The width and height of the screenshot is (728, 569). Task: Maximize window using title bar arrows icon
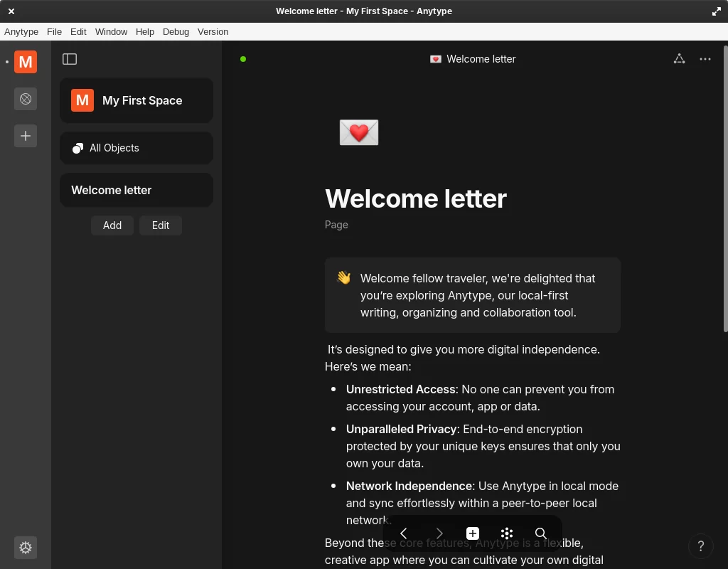[717, 11]
